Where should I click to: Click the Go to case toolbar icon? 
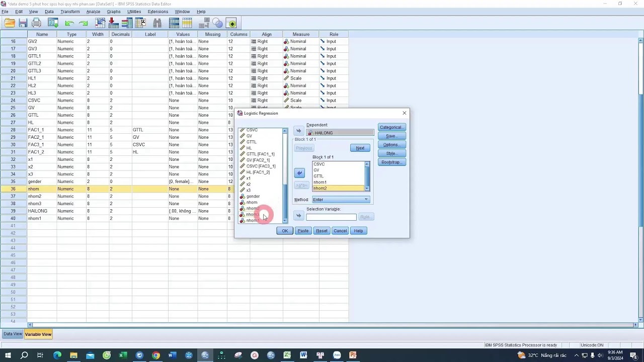[x=100, y=23]
